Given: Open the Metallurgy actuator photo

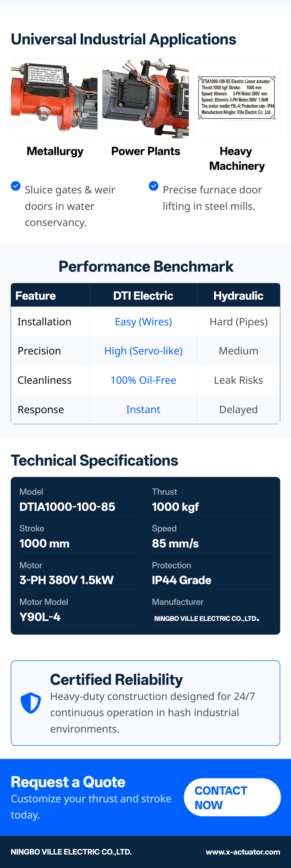Looking at the screenshot, I should point(54,98).
